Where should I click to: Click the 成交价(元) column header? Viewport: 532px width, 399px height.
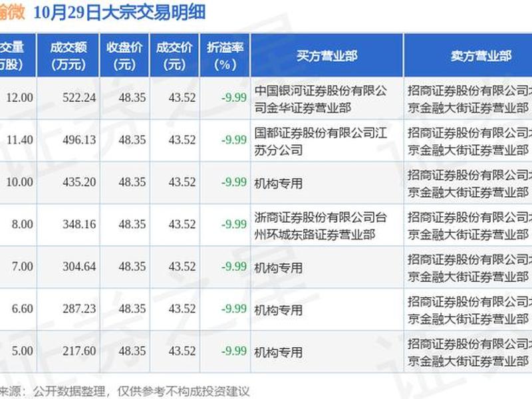(x=174, y=56)
